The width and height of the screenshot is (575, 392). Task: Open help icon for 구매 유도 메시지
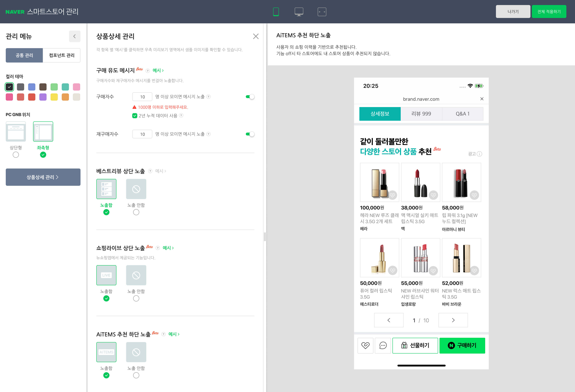click(148, 71)
